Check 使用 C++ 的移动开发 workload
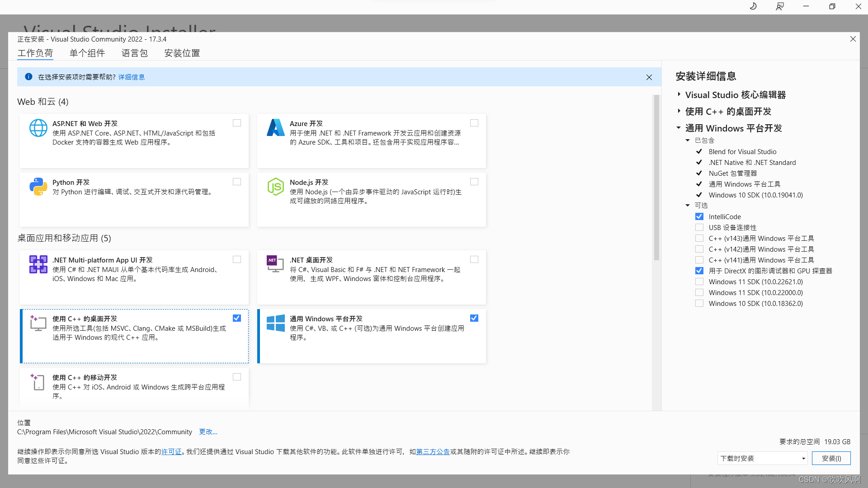The height and width of the screenshot is (488, 868). 237,377
